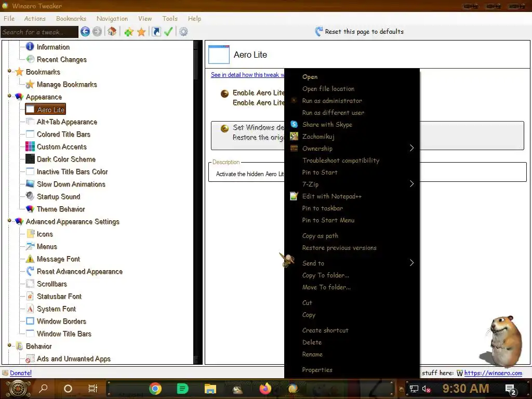Open the Home page house icon
Image resolution: width=532 pixels, height=399 pixels.
tap(112, 32)
